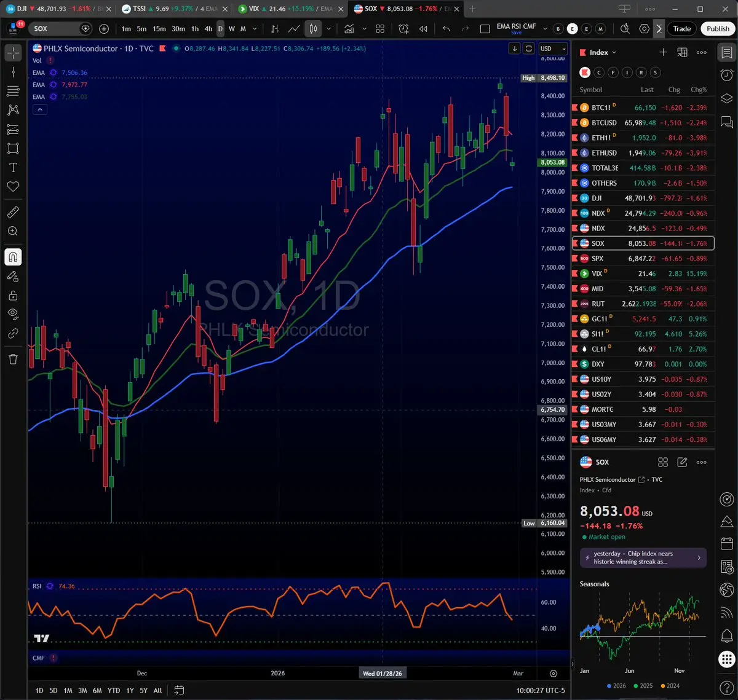
Task: Select the ruler Measure tool
Action: pyautogui.click(x=13, y=212)
